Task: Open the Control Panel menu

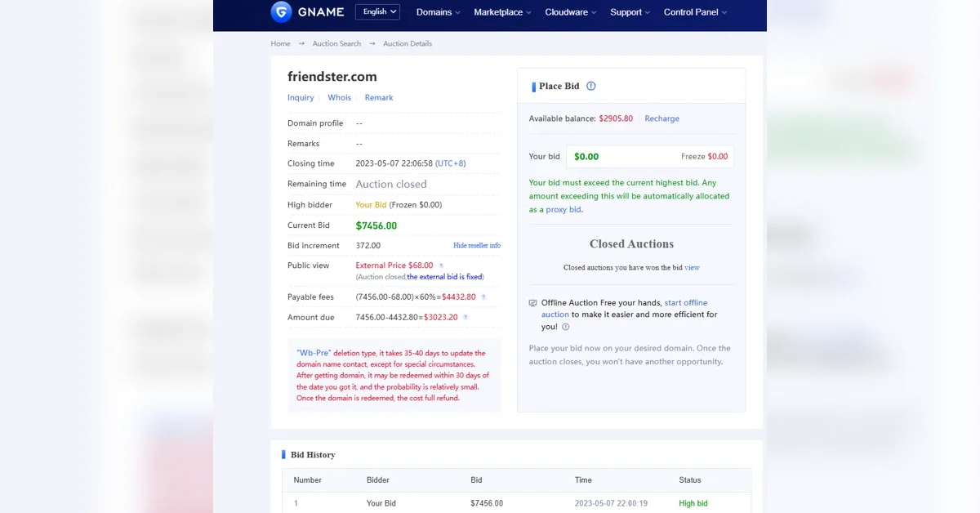Action: [696, 12]
